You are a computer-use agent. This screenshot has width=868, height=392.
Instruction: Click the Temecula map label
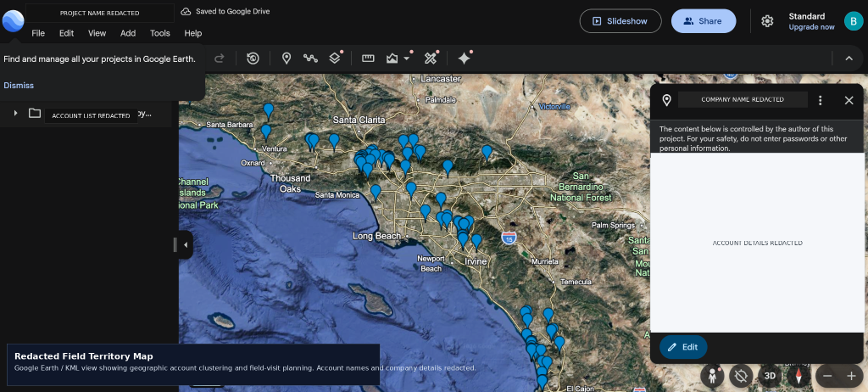tap(576, 282)
